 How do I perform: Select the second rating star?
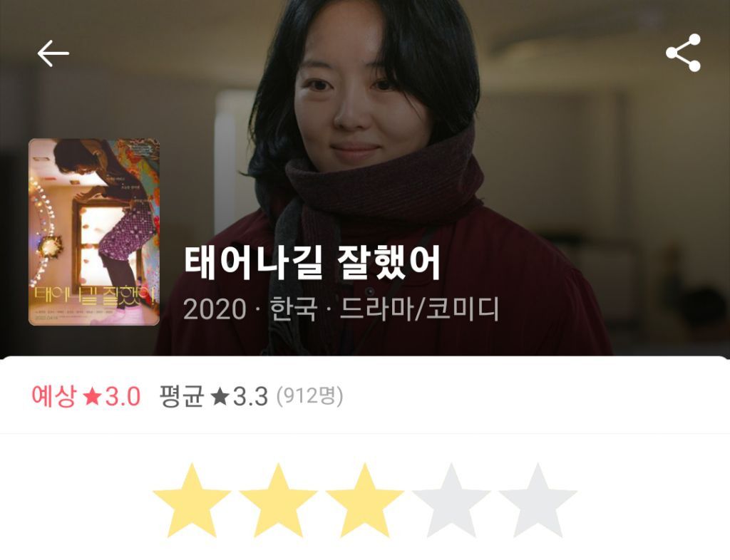point(279,500)
